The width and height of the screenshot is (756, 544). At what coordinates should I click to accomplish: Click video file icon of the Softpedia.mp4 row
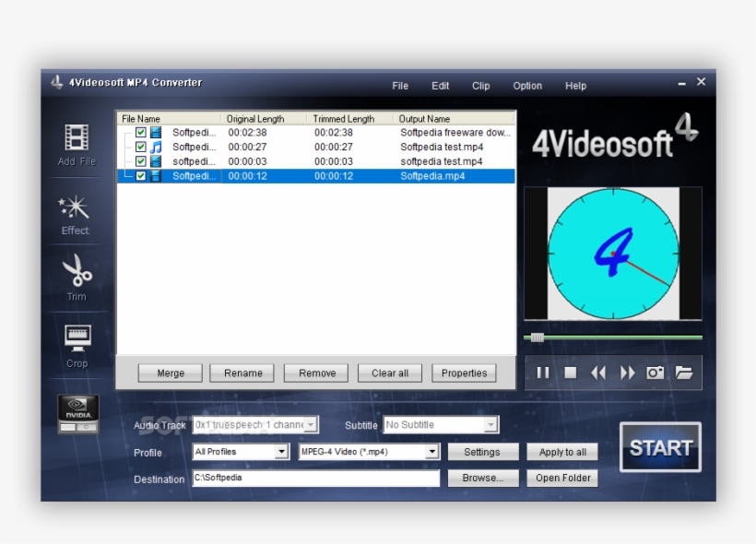click(155, 175)
